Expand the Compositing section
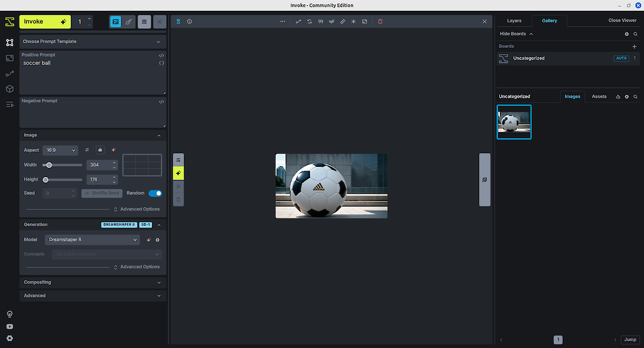 pyautogui.click(x=93, y=283)
